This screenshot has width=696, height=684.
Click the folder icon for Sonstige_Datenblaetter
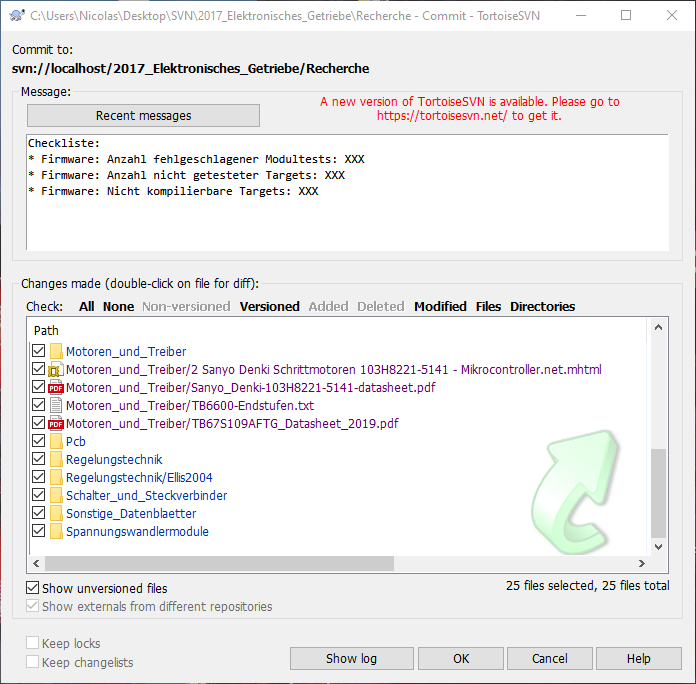(x=56, y=513)
